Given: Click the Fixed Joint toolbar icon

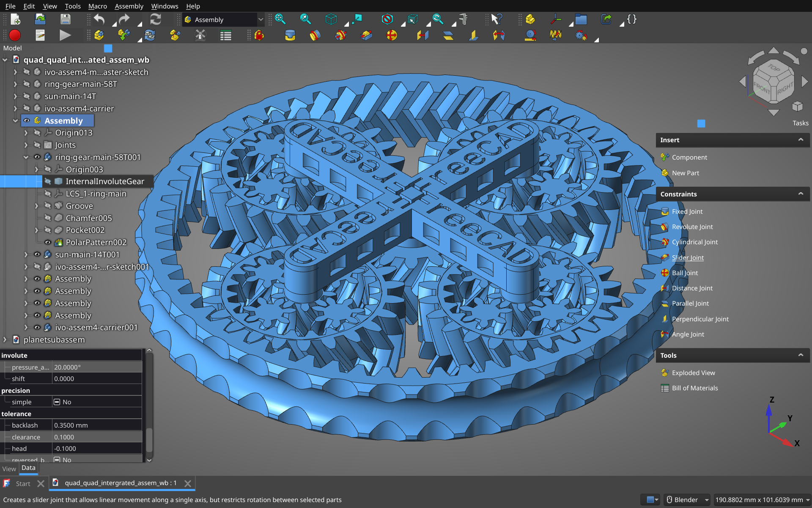Looking at the screenshot, I should pyautogui.click(x=290, y=36).
